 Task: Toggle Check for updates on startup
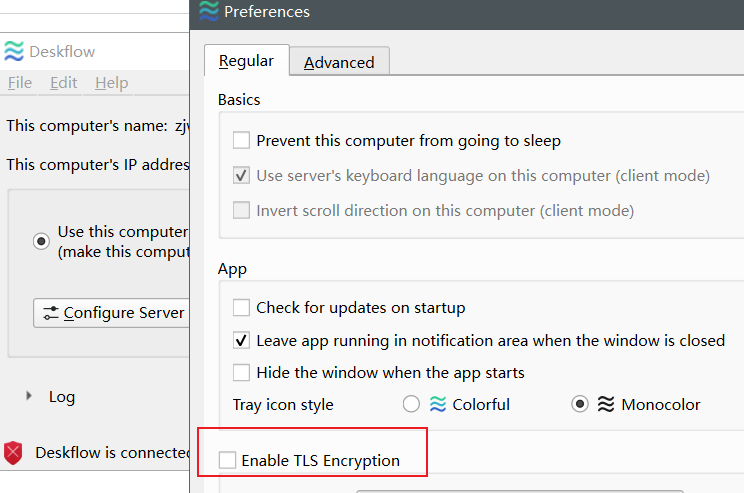pyautogui.click(x=241, y=308)
